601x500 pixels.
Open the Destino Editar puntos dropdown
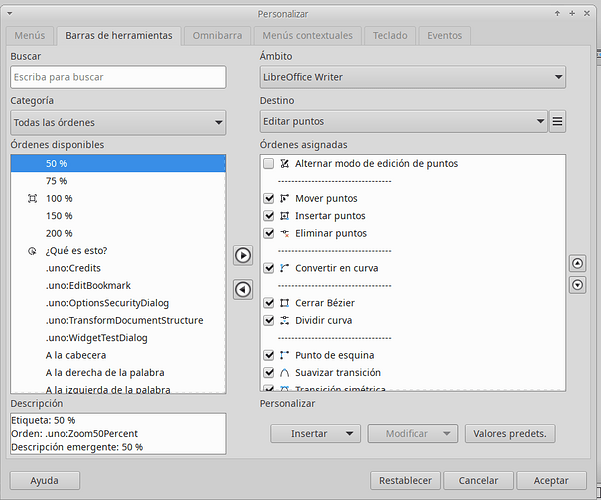pos(403,122)
